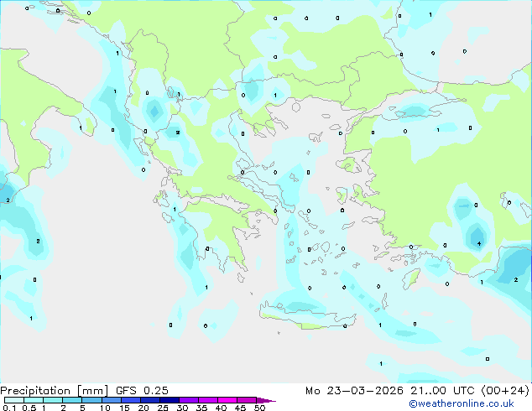Click the 15–20 mm legend color swatch
The image size is (532, 411).
click(130, 400)
